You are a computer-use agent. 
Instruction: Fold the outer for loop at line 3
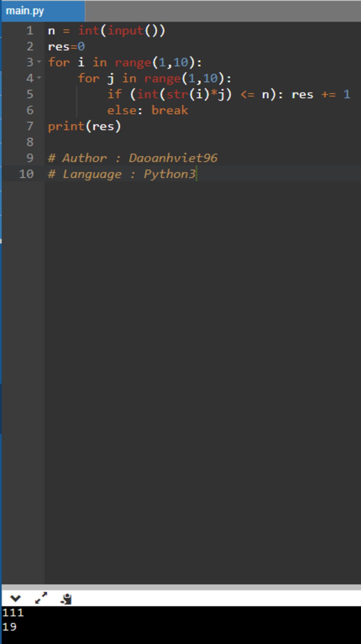point(39,62)
